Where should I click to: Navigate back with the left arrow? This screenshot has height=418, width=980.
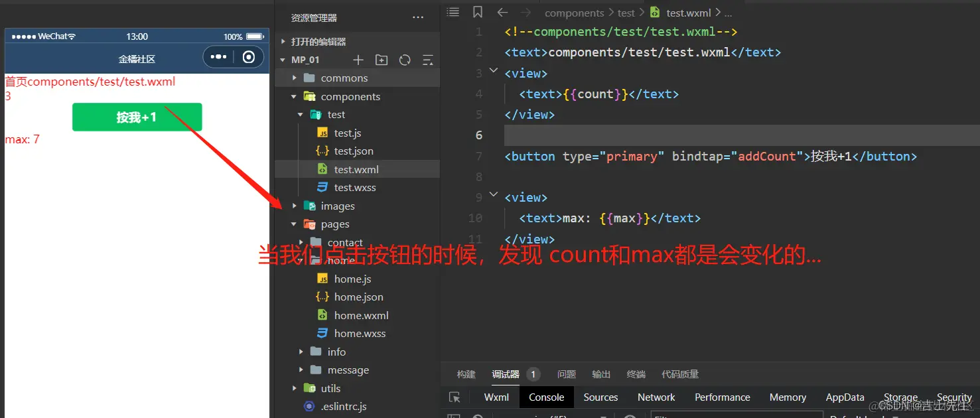pos(502,13)
